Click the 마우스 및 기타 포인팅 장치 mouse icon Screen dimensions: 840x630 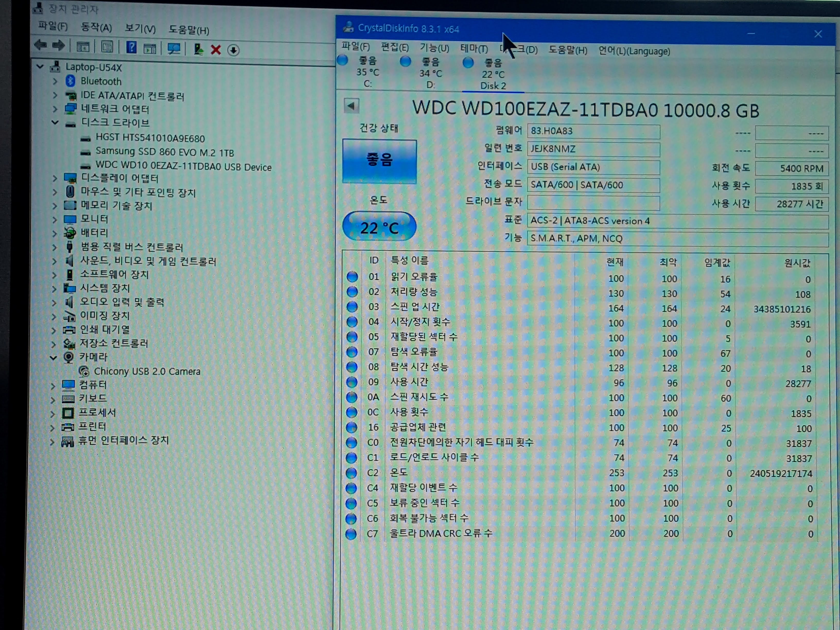click(70, 191)
